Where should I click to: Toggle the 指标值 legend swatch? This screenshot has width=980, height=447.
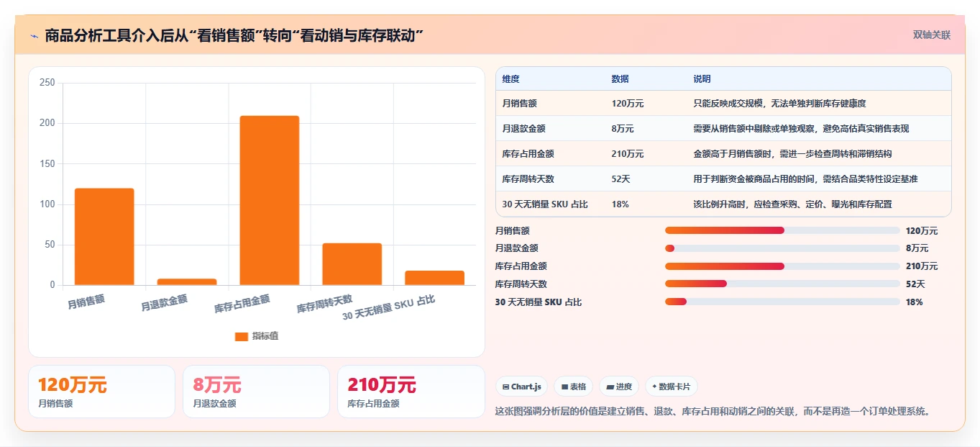(242, 336)
